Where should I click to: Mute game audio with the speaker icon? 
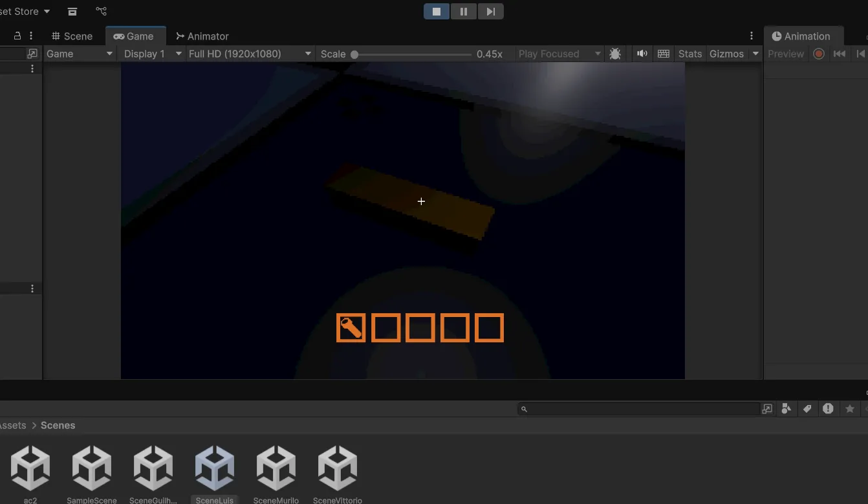coord(642,54)
